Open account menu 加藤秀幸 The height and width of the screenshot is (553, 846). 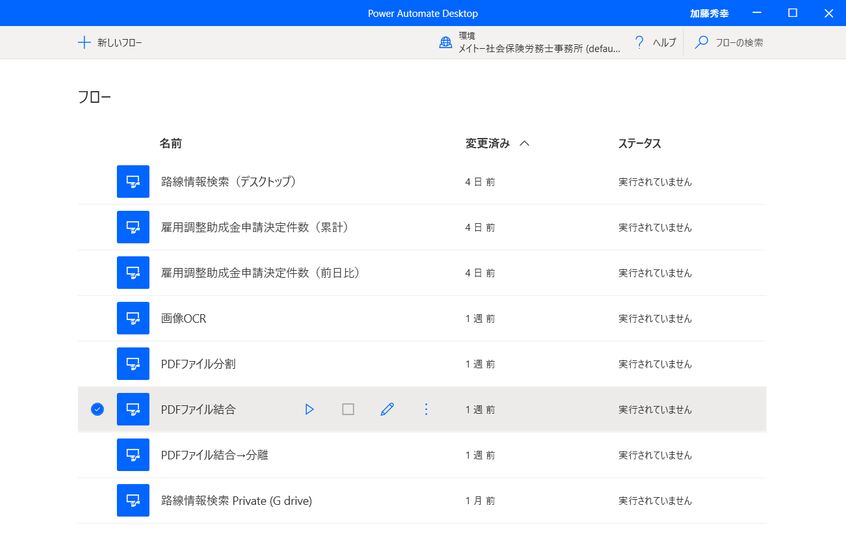[x=709, y=13]
